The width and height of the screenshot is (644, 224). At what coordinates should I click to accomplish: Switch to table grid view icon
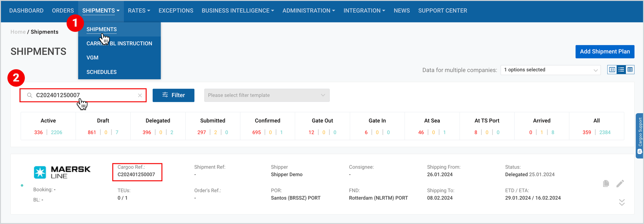pos(630,70)
